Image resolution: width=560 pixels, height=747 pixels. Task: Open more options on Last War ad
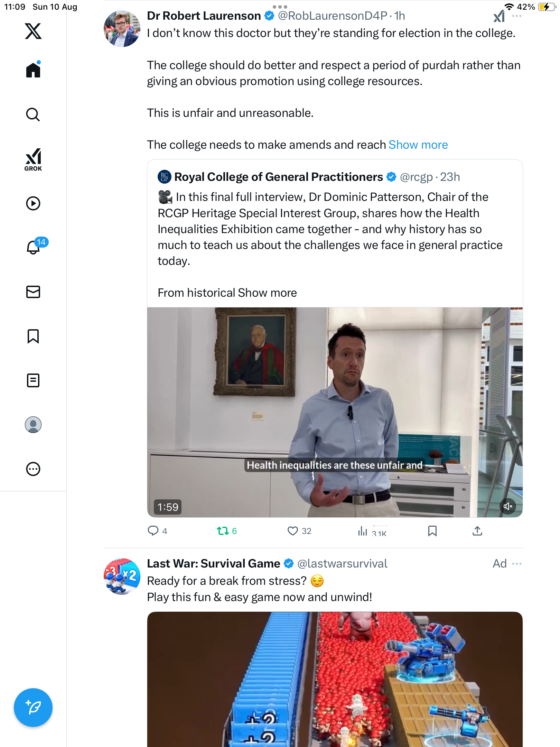[517, 564]
